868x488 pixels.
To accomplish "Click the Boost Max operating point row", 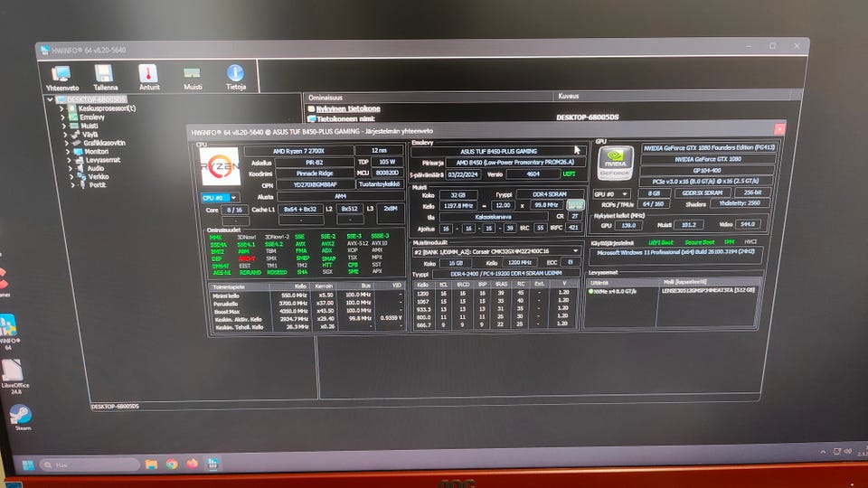I will tap(307, 311).
